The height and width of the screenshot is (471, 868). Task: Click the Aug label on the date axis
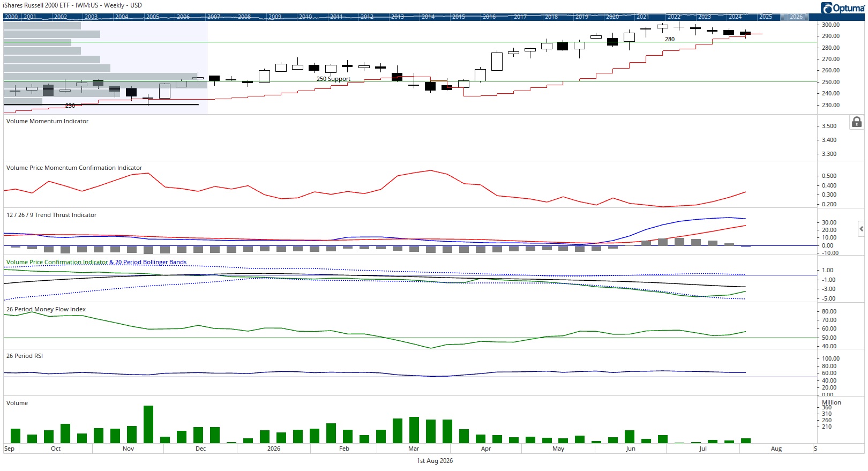click(776, 448)
